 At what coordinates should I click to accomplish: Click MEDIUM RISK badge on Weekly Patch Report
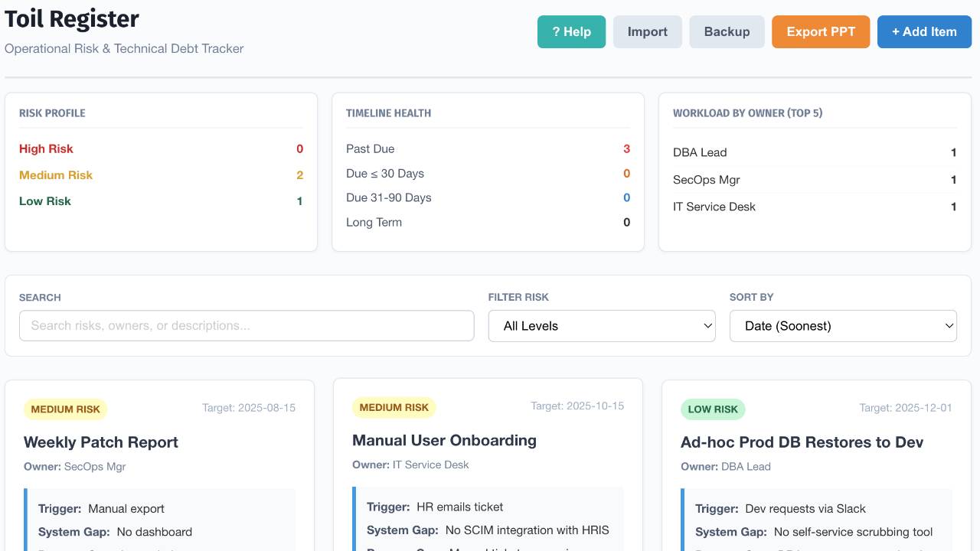(x=66, y=409)
